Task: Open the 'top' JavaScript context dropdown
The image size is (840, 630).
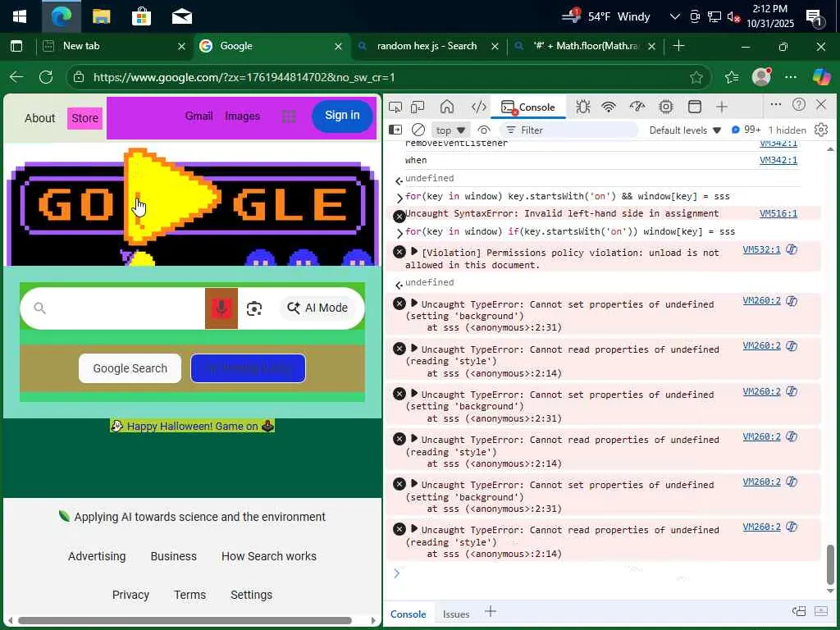Action: tap(450, 130)
